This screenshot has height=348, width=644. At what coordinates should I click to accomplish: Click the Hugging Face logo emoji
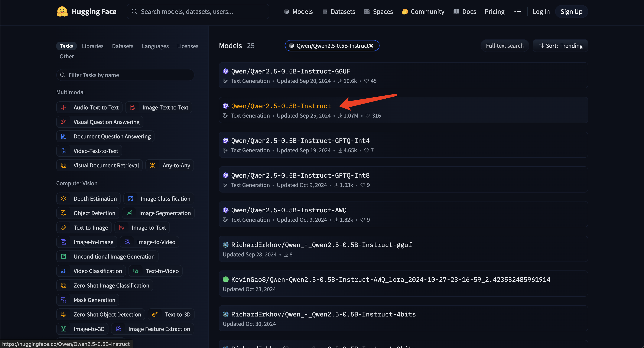tap(62, 12)
